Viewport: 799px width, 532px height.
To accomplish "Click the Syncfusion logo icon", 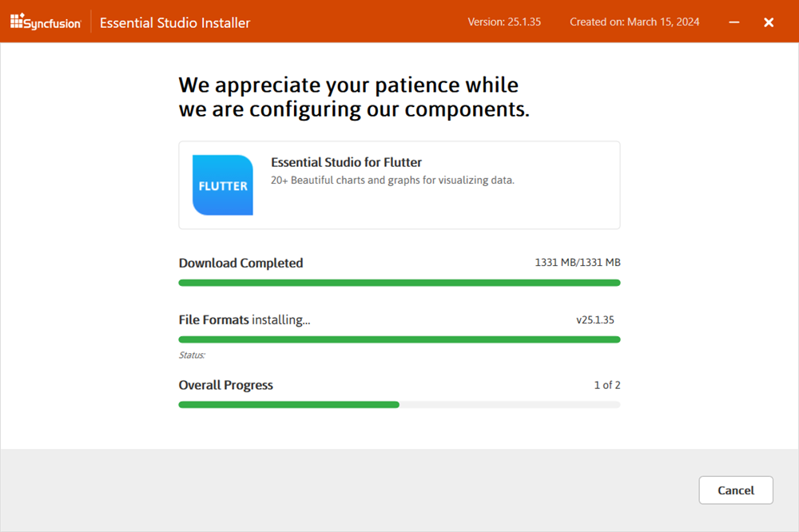I will pos(17,22).
